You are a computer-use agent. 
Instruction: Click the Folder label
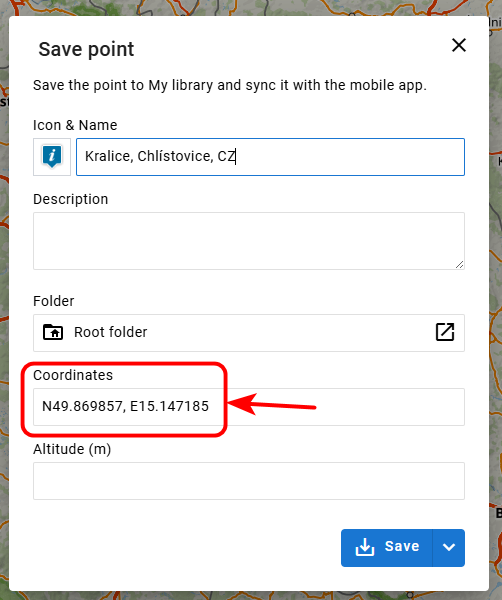tap(54, 301)
